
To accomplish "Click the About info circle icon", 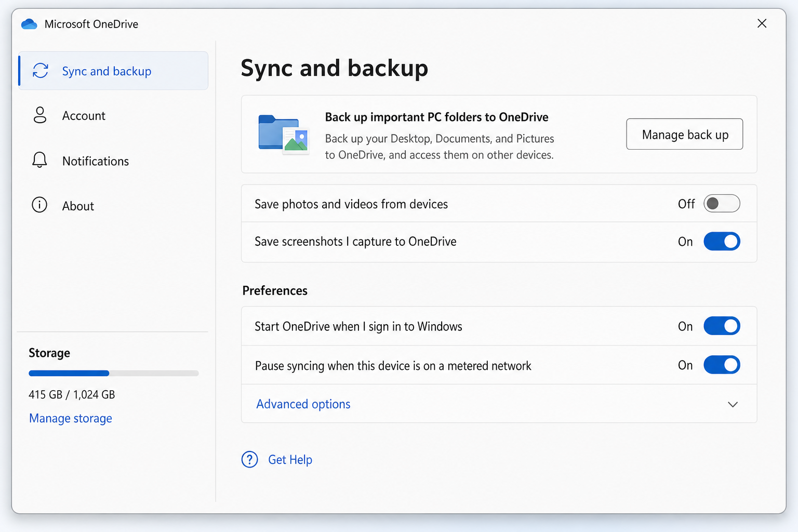I will point(39,205).
